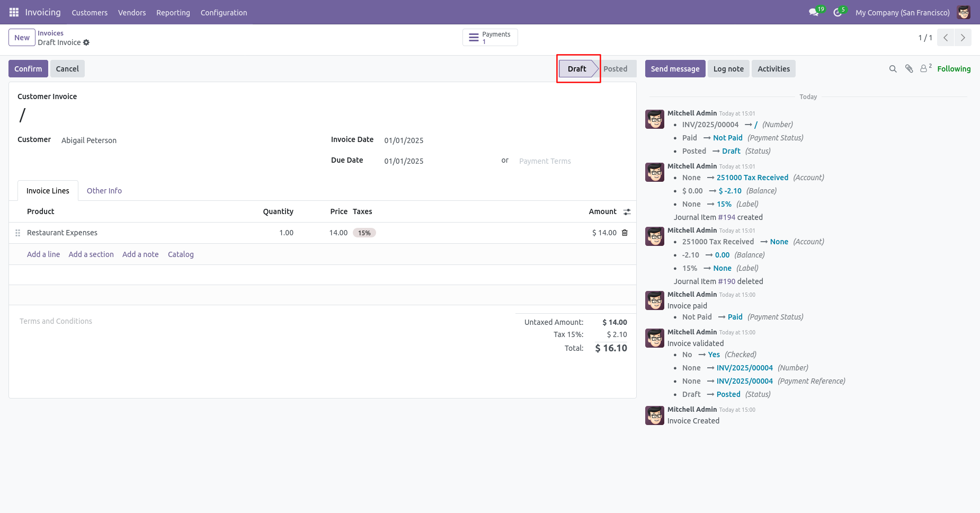The height and width of the screenshot is (513, 980).
Task: Click Add a section link
Action: [x=91, y=254]
